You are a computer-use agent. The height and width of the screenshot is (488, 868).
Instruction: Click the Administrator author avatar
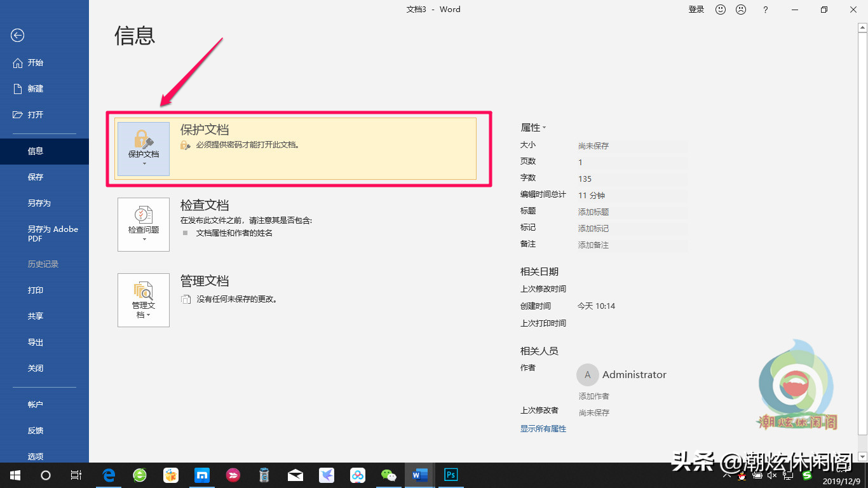pos(588,375)
